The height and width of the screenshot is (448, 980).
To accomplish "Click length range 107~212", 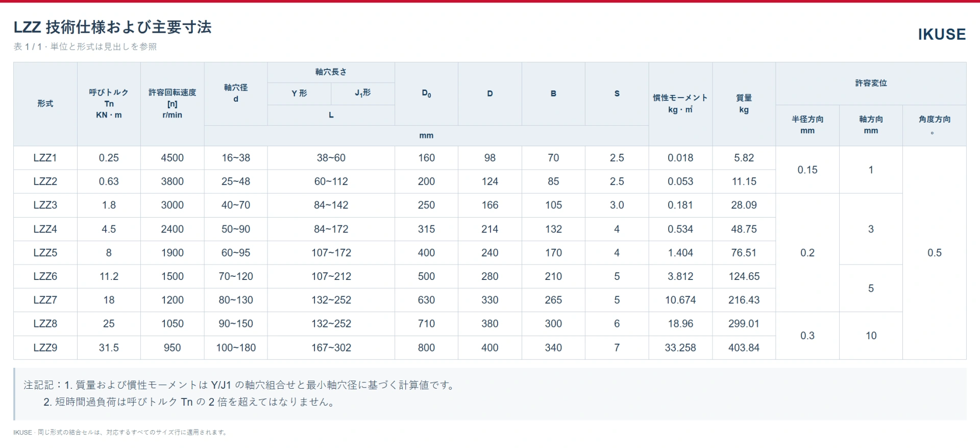I will tap(331, 277).
